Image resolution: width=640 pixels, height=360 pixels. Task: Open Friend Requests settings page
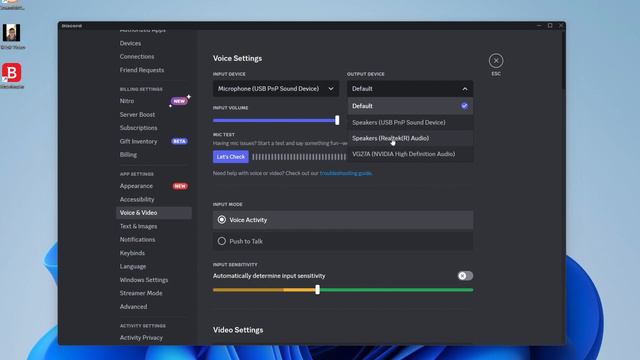[x=142, y=70]
